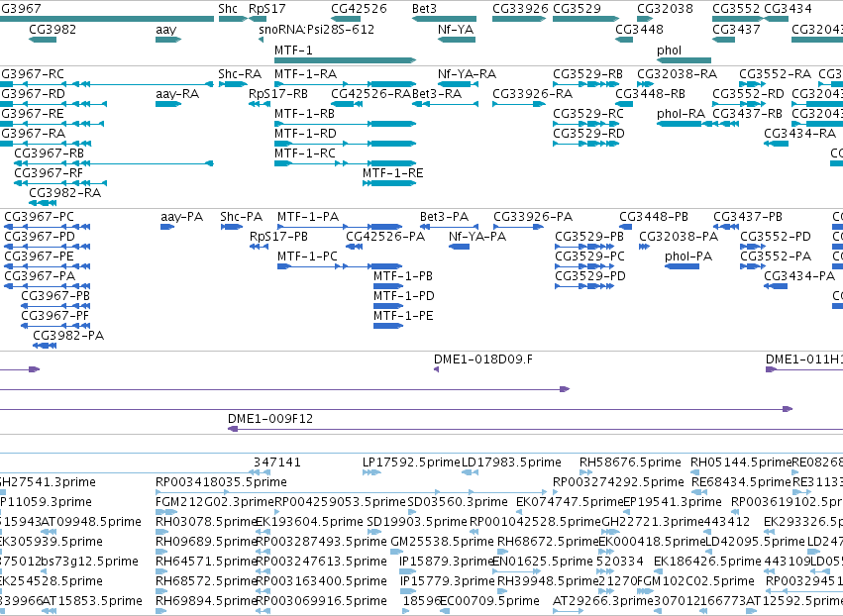Viewport: 843px width, 616px height.
Task: Click the DME1-018D09.F clone label
Action: (483, 359)
